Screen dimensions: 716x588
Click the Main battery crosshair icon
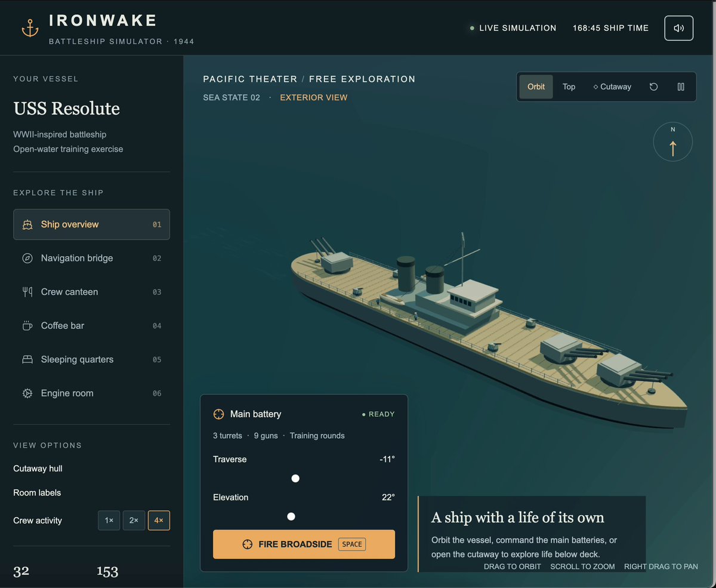(x=218, y=414)
